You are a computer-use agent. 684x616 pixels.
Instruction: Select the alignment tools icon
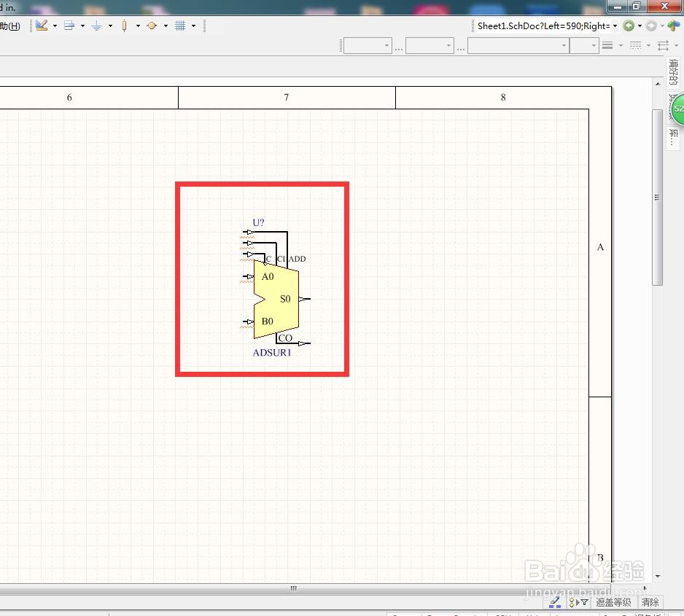click(69, 26)
